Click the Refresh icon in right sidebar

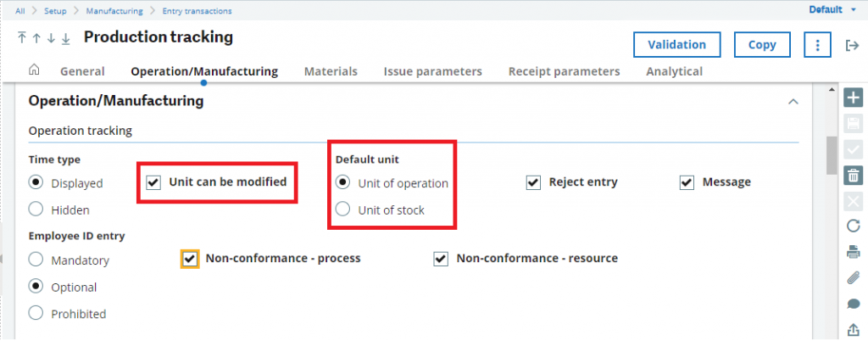tap(853, 226)
